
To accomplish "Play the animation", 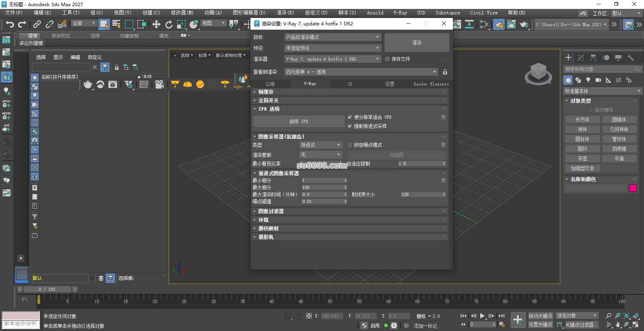I will point(483,316).
